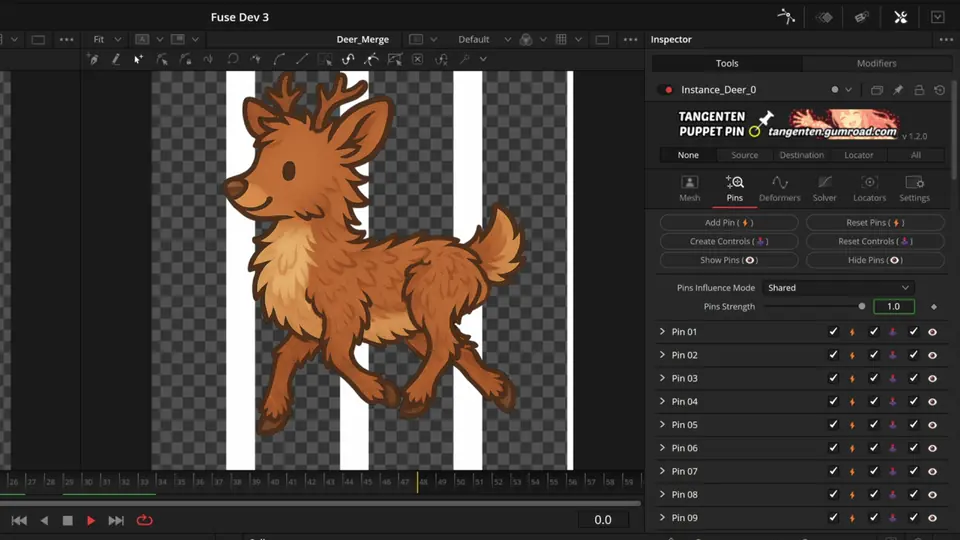Image resolution: width=960 pixels, height=540 pixels.
Task: Toggle Pin 01 first checkbox
Action: pos(833,332)
